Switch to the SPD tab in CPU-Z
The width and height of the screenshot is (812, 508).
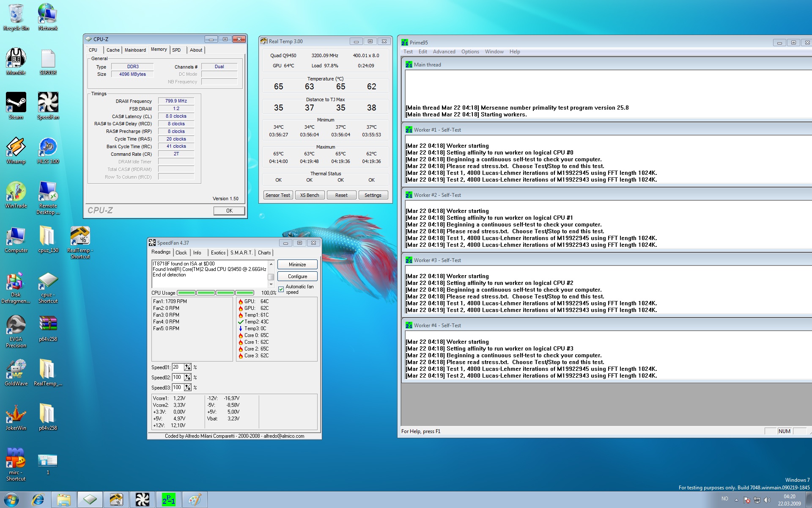coord(176,50)
